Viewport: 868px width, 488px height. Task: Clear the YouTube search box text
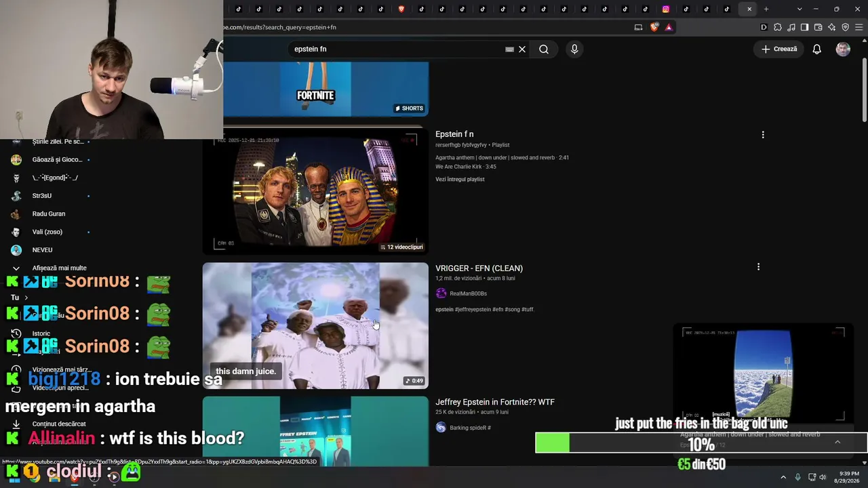tap(522, 49)
